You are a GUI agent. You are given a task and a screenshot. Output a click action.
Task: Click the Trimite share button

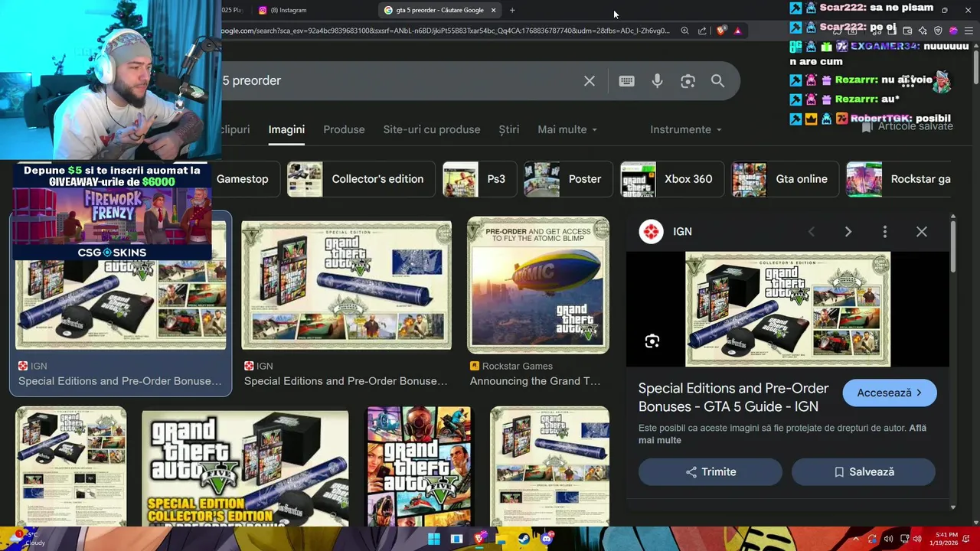[x=710, y=472]
